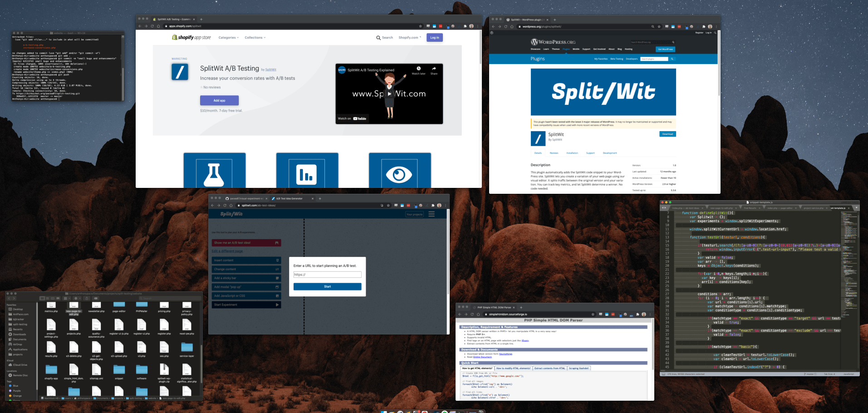The width and height of the screenshot is (868, 413).
Task: Select 'How to modify HTML elements?' tab
Action: [513, 369]
